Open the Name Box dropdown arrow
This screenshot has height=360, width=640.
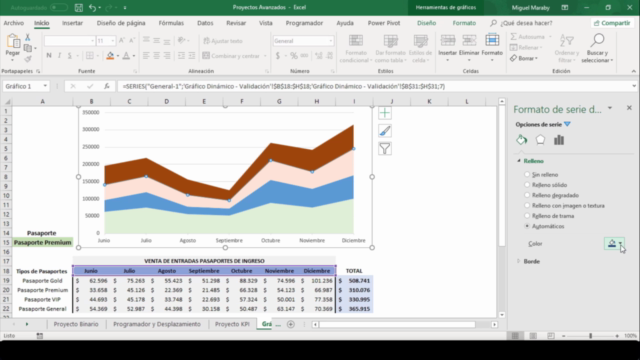pyautogui.click(x=45, y=86)
